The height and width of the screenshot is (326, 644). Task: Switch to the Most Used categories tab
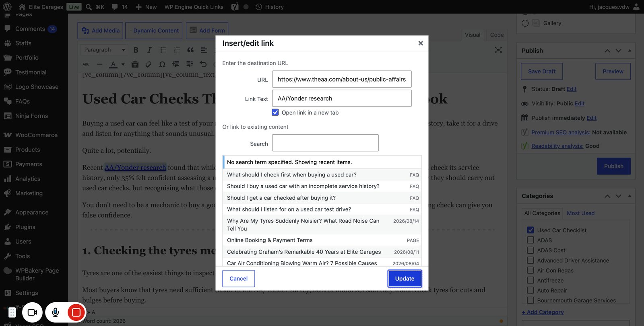click(x=580, y=213)
